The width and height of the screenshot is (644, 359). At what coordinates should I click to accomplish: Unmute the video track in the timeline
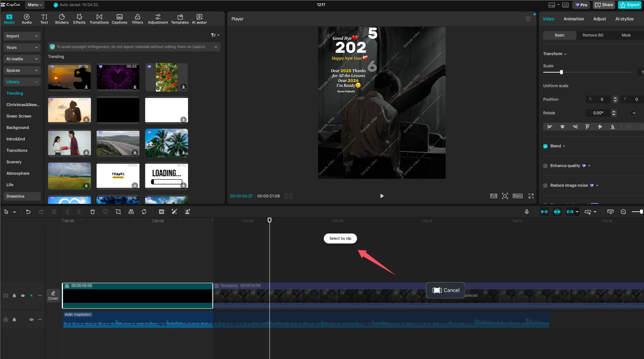31,296
